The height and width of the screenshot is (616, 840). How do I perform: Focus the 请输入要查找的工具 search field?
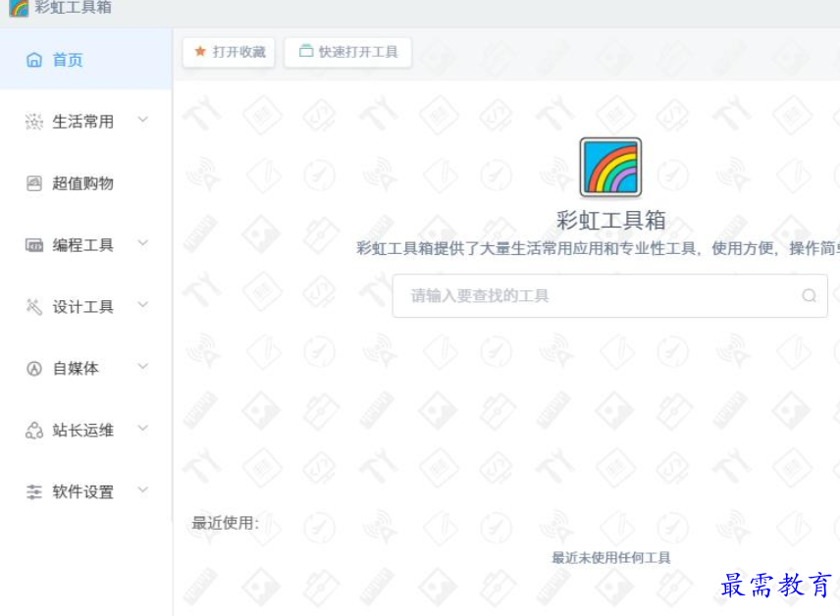[x=610, y=295]
